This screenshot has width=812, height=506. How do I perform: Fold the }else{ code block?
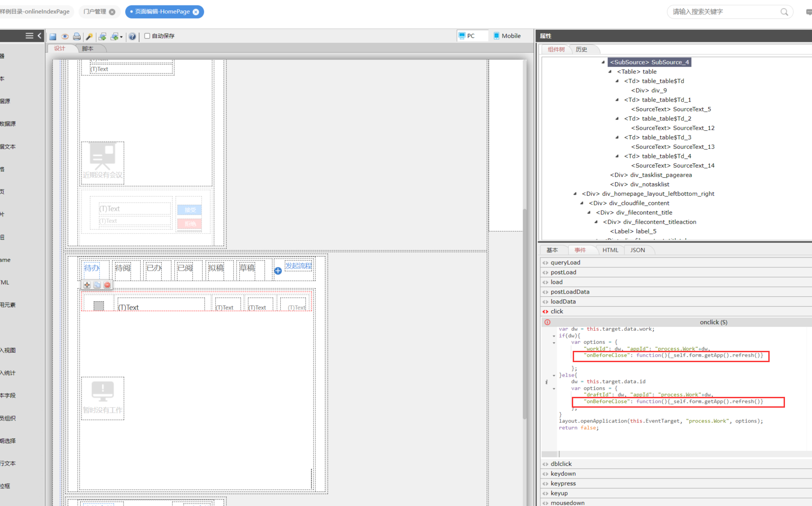pos(554,375)
